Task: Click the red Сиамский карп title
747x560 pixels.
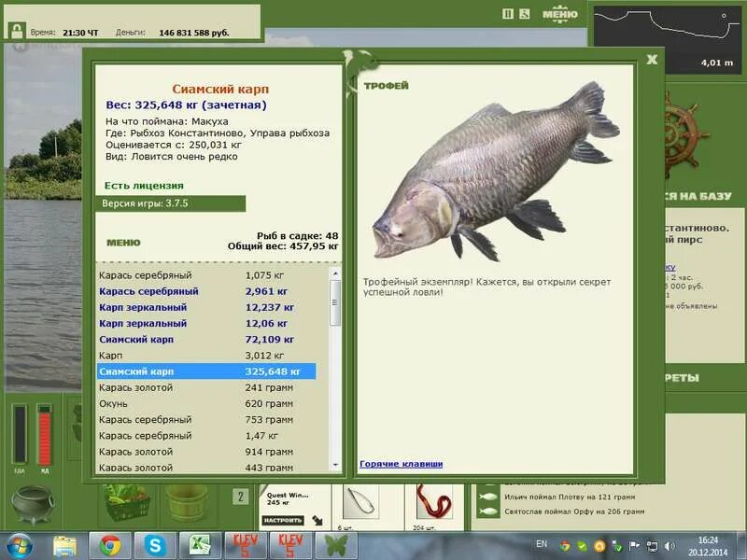Action: tap(220, 89)
